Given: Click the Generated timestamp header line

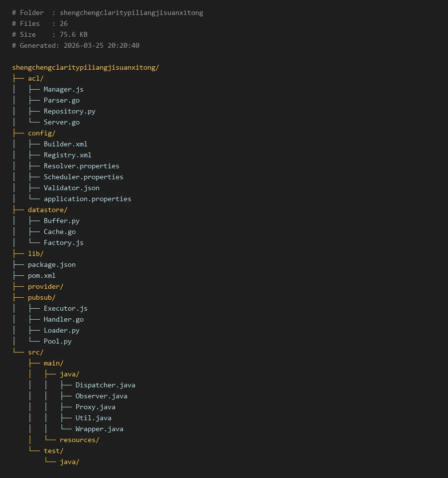Looking at the screenshot, I should 76,46.
